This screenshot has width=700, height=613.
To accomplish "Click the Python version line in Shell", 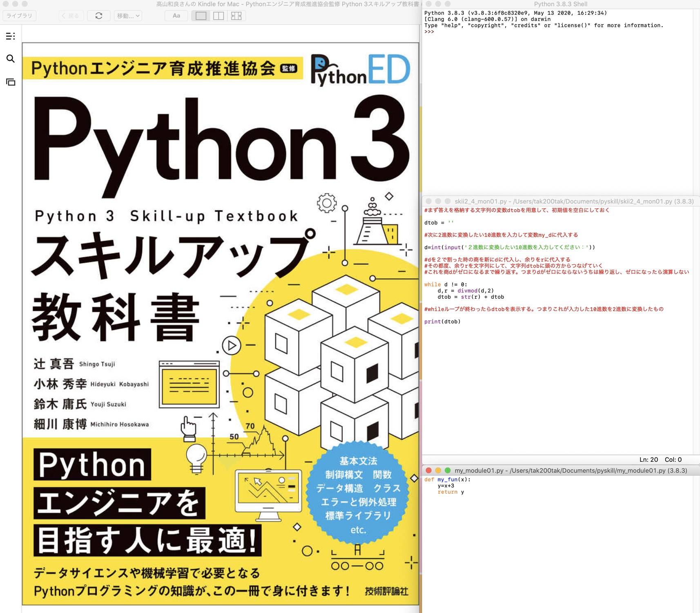I will tap(515, 13).
